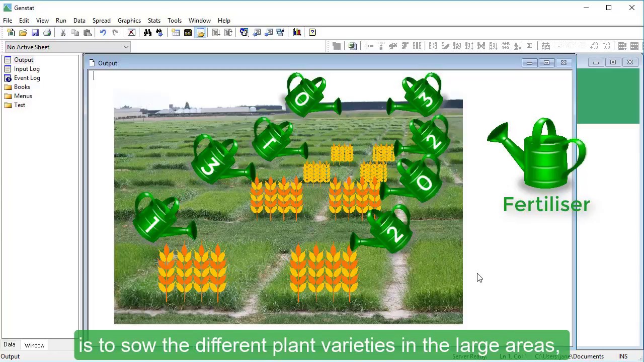The height and width of the screenshot is (362, 644).
Task: Click the Excel sheet icon in spreadsheet toolbar
Action: click(353, 46)
